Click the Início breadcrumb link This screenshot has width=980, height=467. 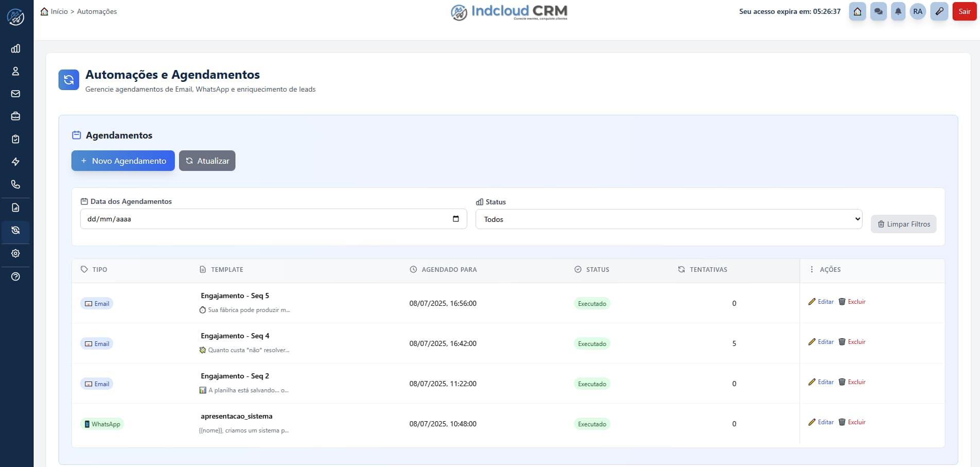[59, 11]
